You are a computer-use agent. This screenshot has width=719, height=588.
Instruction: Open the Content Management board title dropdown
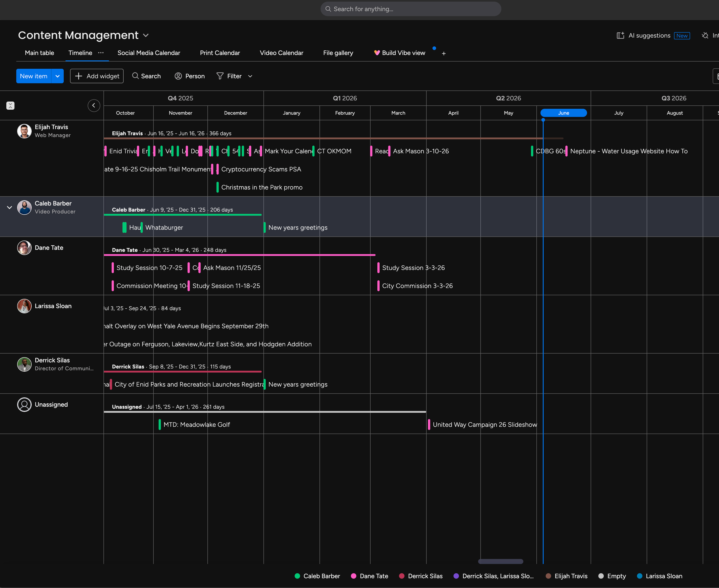(x=146, y=36)
